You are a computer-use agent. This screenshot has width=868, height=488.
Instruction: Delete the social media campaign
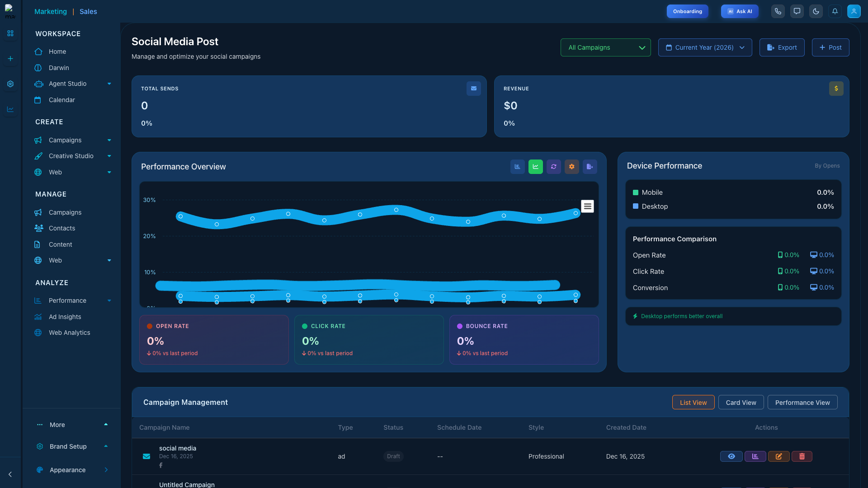pyautogui.click(x=802, y=456)
